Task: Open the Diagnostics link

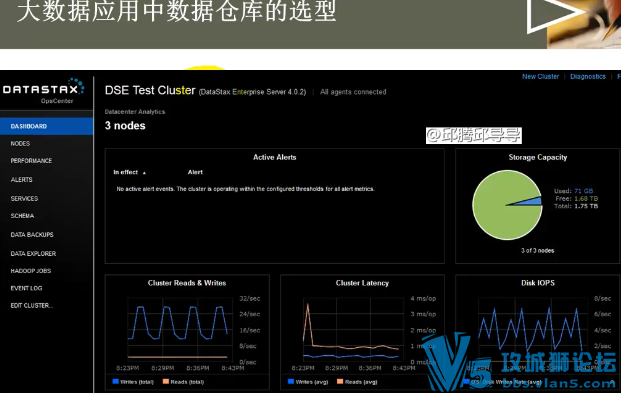Action: [x=588, y=76]
